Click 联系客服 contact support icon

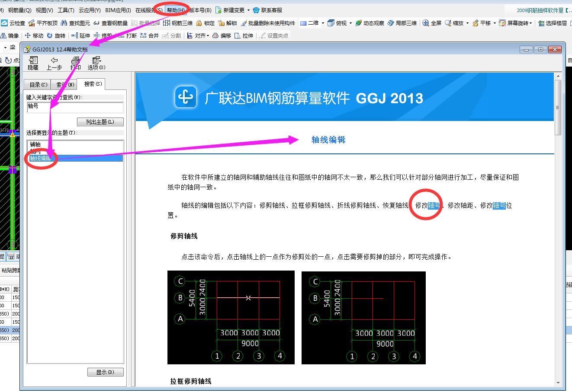click(x=267, y=10)
